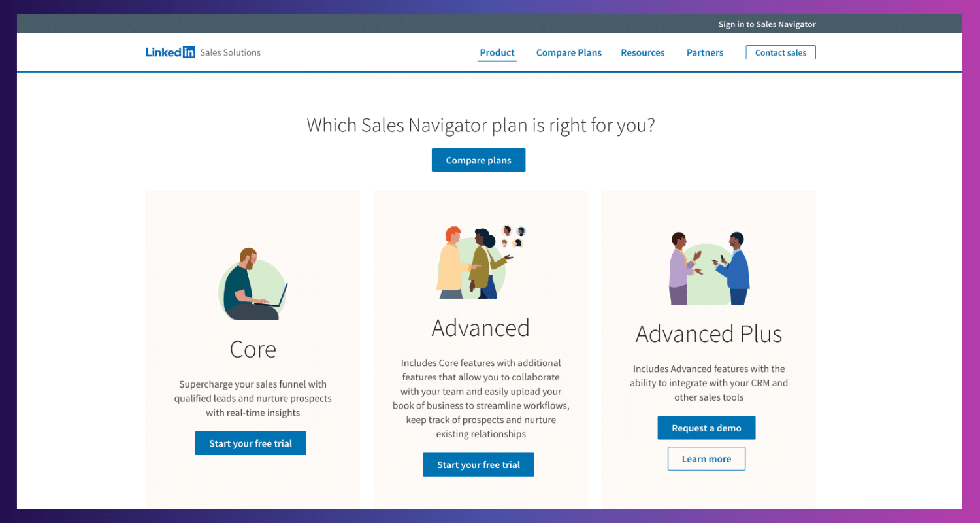Screen dimensions: 980x523
Task: Select the Core plan heading
Action: [253, 349]
